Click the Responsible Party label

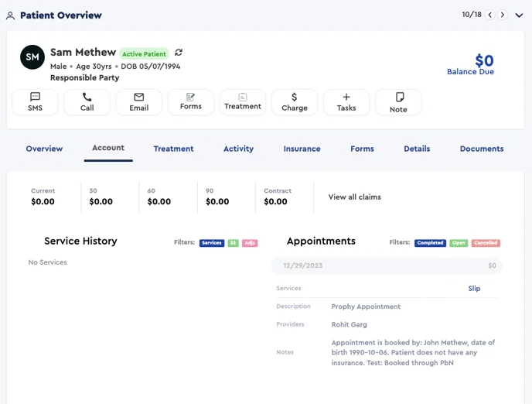(x=85, y=77)
